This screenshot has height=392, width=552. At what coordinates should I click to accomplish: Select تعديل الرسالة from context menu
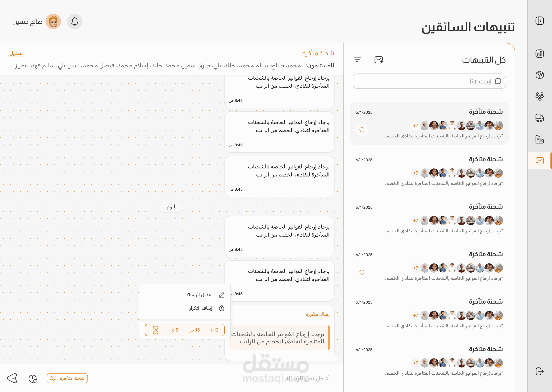tap(199, 295)
